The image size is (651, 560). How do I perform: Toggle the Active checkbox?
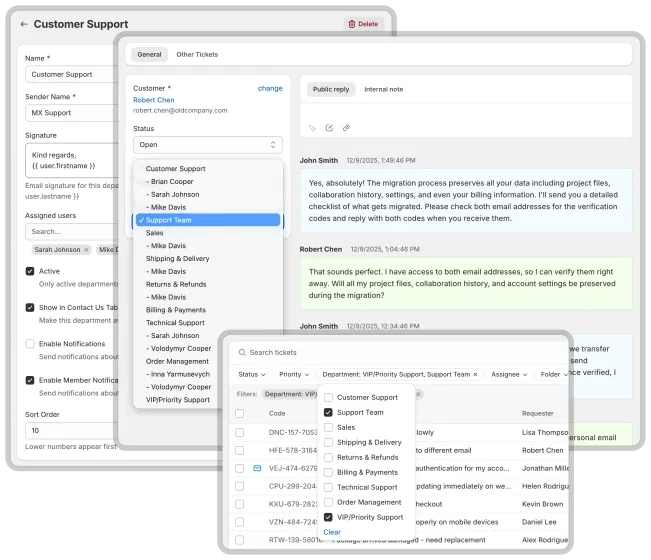pyautogui.click(x=30, y=271)
